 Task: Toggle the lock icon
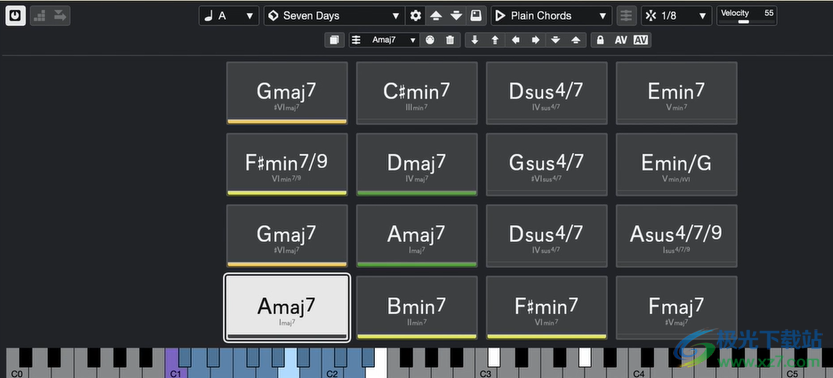(x=600, y=40)
